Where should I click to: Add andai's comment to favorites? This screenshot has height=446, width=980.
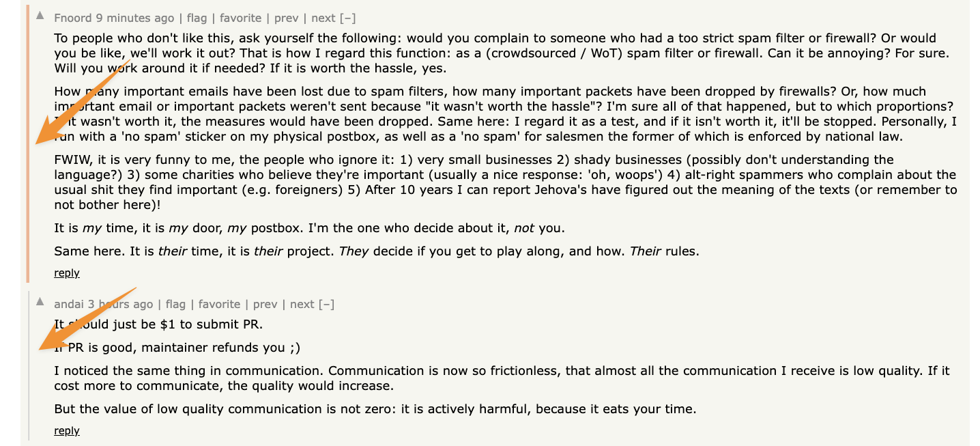pos(219,305)
